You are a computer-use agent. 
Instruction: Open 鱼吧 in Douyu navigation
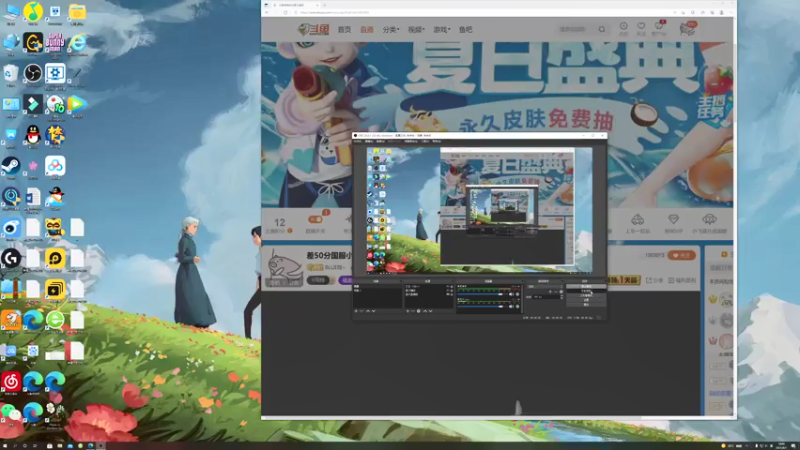coord(465,30)
